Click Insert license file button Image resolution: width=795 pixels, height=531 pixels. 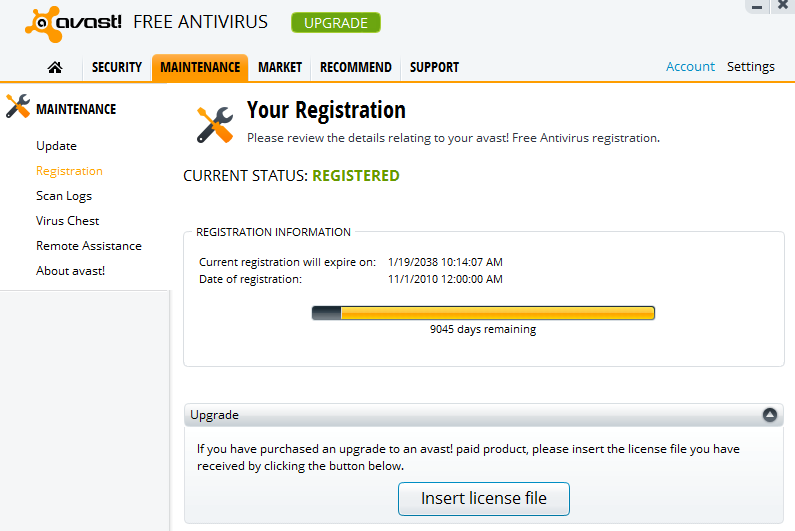[484, 498]
